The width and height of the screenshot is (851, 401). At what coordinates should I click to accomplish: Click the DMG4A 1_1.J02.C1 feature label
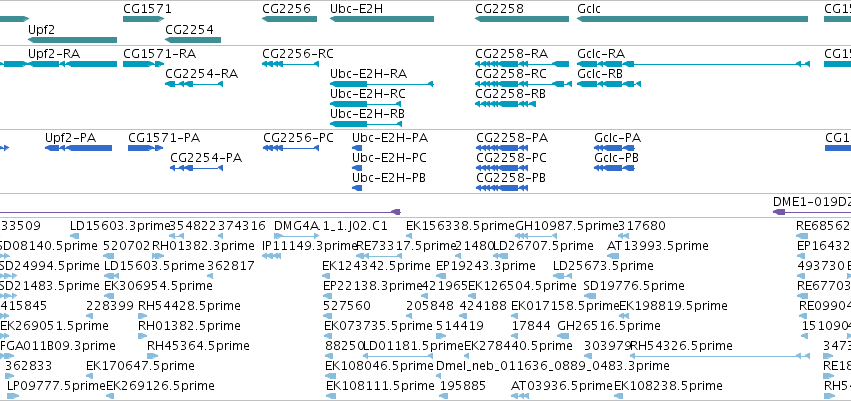click(331, 226)
